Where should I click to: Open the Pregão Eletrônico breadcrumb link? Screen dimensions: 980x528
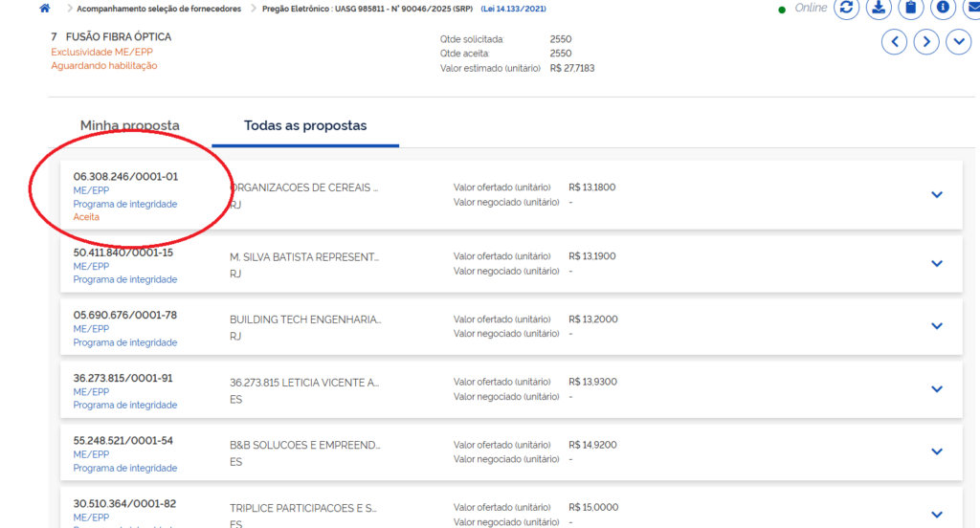point(367,9)
